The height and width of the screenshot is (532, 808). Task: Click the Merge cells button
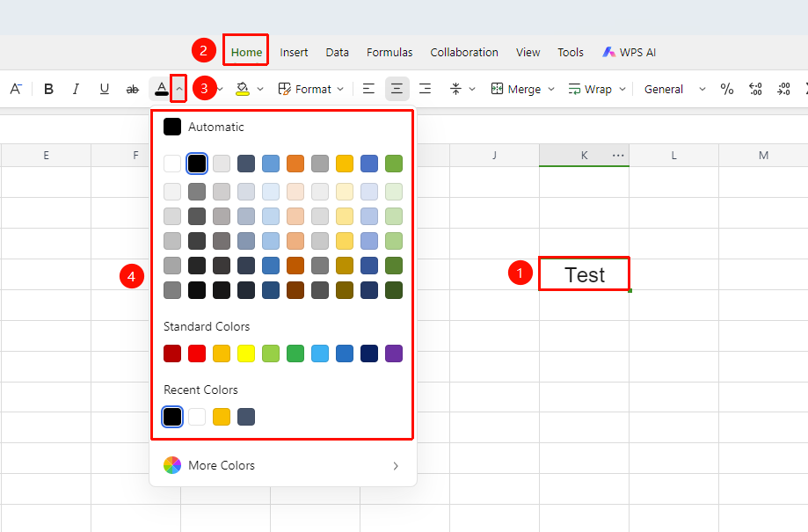click(516, 89)
